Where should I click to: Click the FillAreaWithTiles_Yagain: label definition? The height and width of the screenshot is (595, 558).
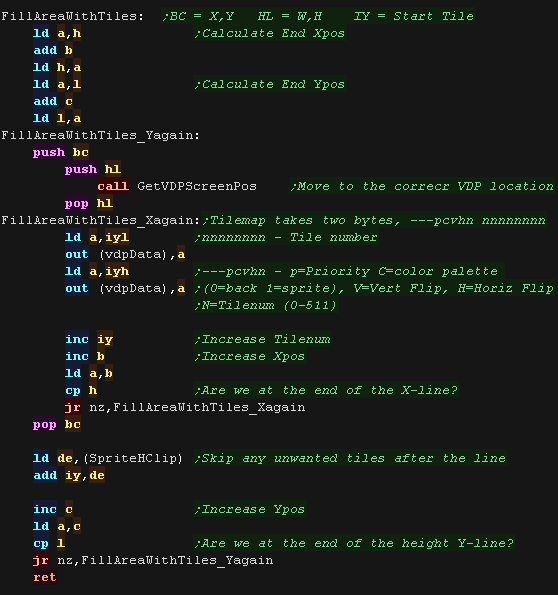coord(101,135)
